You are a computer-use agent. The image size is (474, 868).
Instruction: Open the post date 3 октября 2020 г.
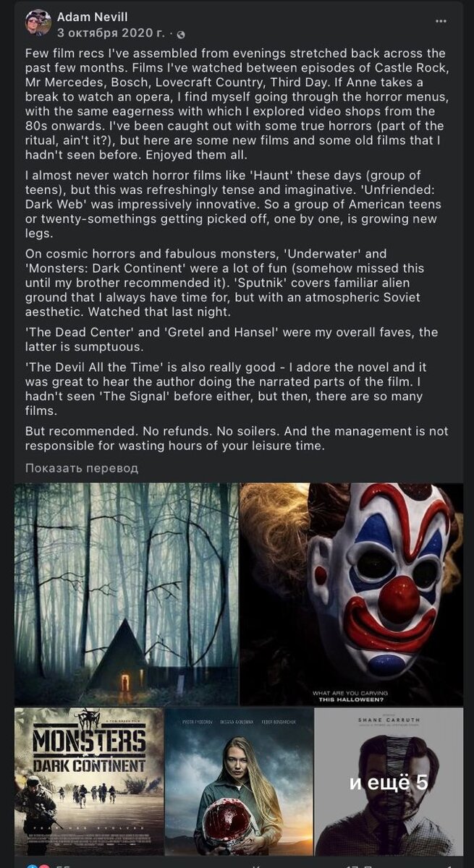coord(111,33)
